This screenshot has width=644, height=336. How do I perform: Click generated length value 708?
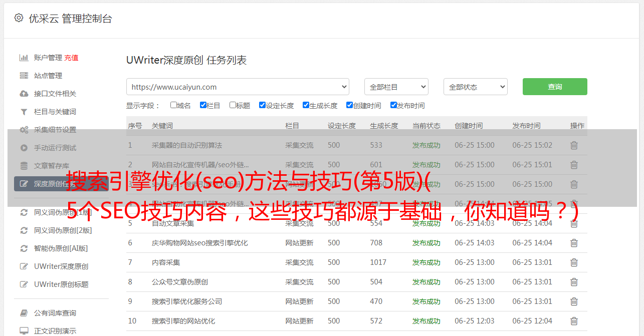click(376, 243)
